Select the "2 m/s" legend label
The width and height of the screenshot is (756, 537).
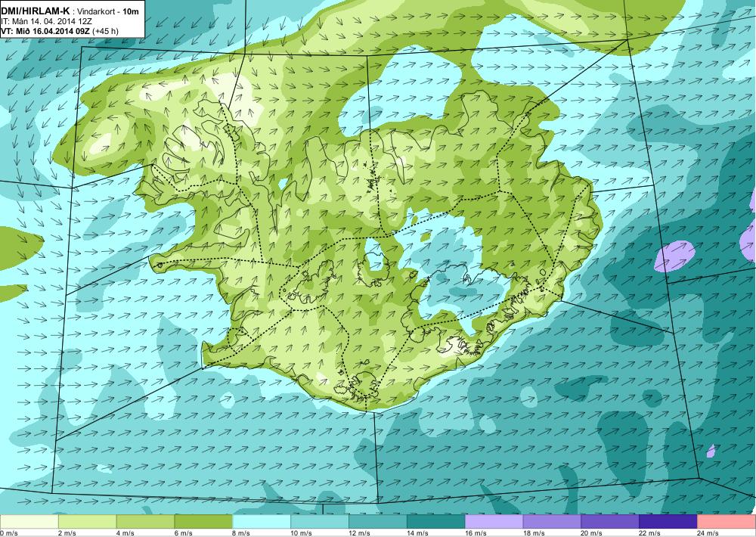(67, 533)
